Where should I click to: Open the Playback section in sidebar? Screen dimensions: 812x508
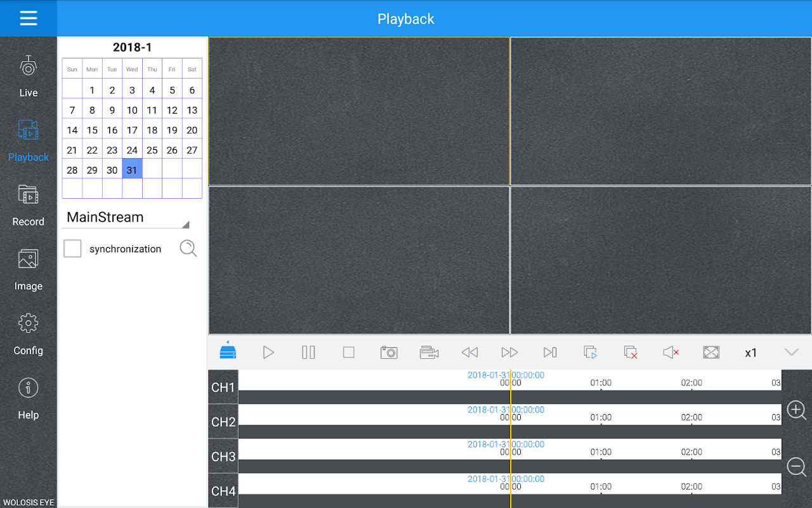pyautogui.click(x=29, y=140)
